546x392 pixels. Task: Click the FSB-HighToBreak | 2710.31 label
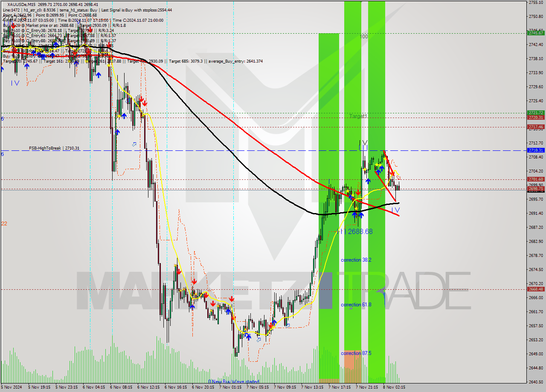point(54,148)
